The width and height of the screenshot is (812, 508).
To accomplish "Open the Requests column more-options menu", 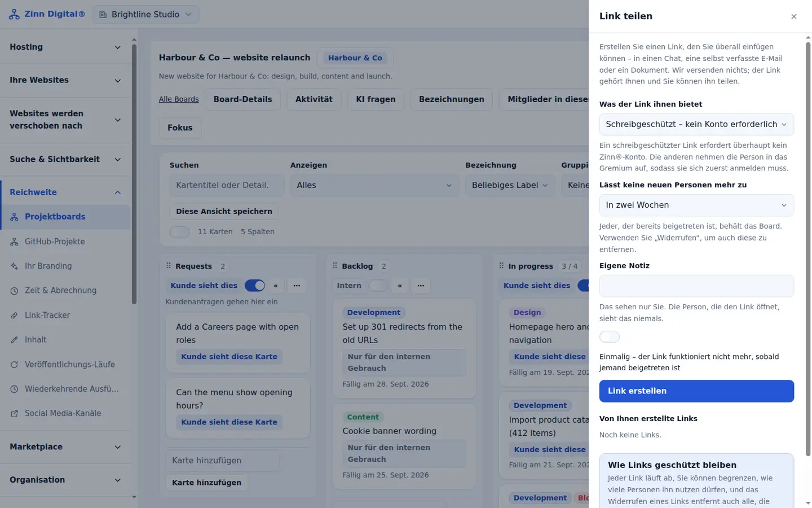I will pyautogui.click(x=297, y=286).
